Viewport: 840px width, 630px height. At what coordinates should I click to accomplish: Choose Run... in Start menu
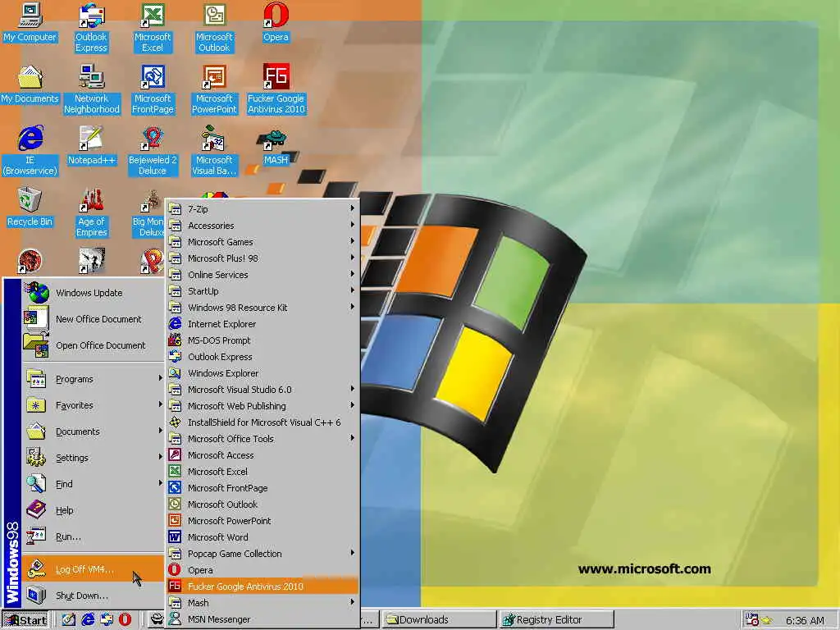(94, 536)
